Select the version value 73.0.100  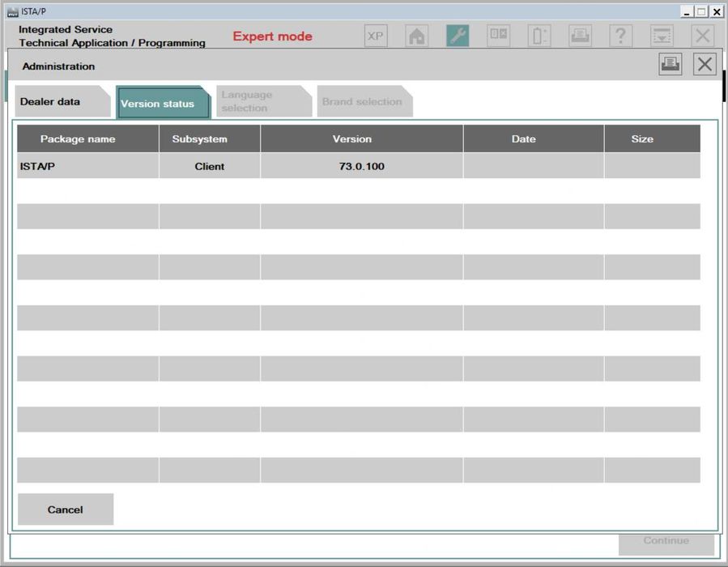click(x=362, y=166)
